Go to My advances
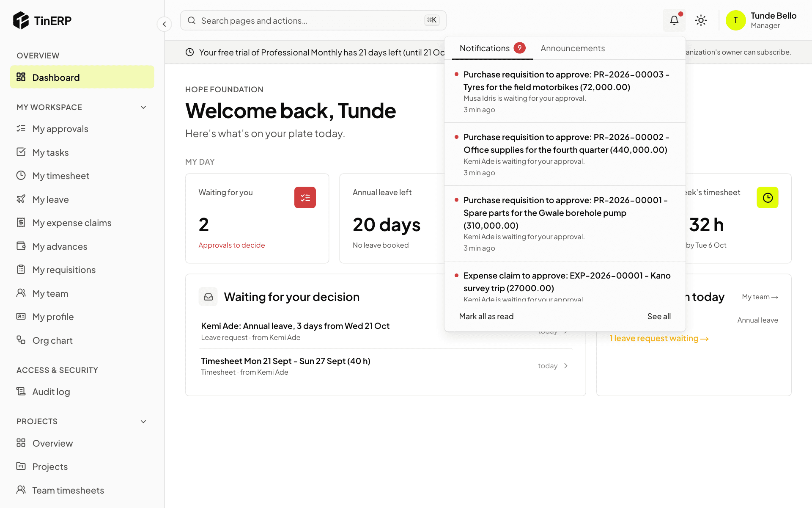The image size is (812, 508). (x=82, y=246)
